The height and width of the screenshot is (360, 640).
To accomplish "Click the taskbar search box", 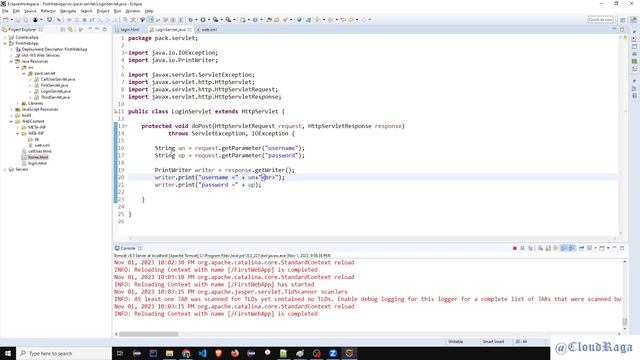I will pyautogui.click(x=64, y=353).
